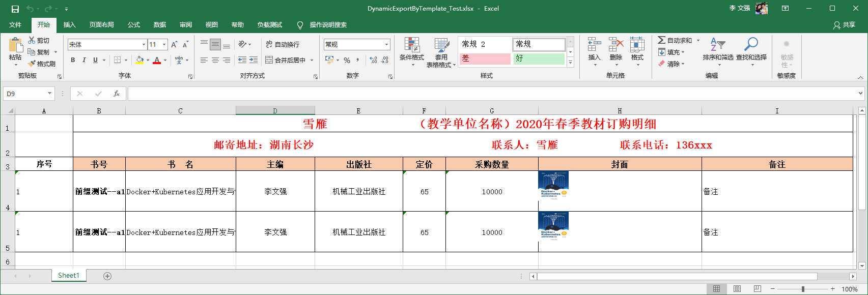Toggle underline formatting

tap(95, 60)
